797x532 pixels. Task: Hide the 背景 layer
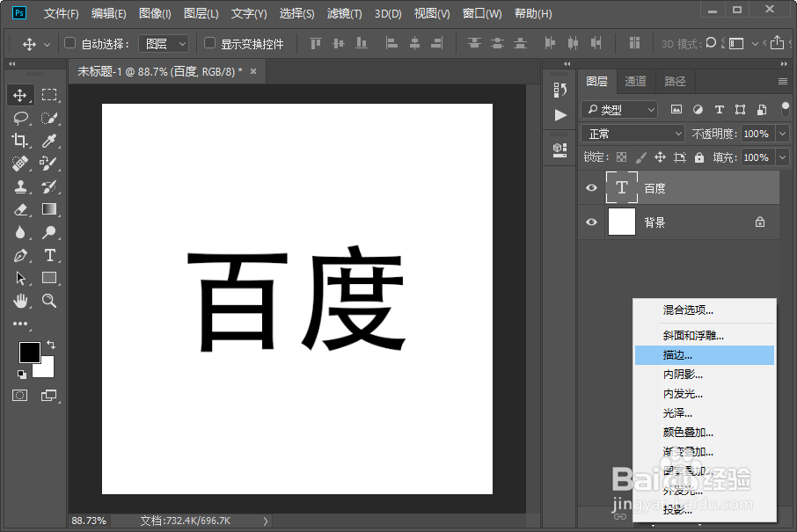tap(591, 222)
